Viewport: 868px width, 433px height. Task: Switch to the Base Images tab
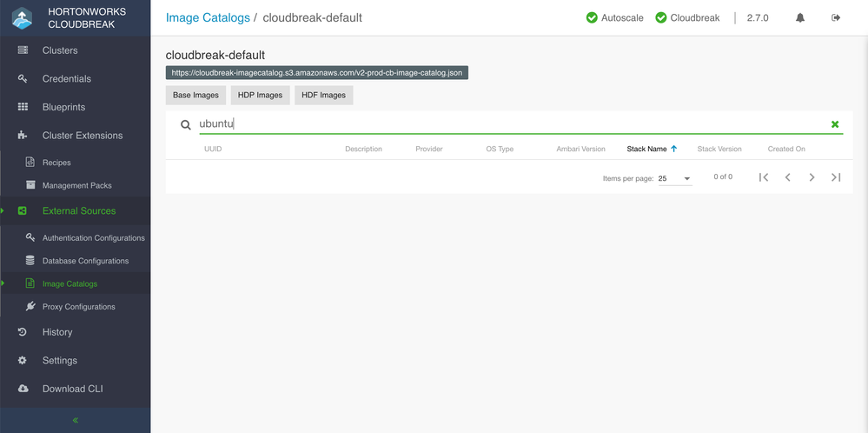pyautogui.click(x=196, y=96)
